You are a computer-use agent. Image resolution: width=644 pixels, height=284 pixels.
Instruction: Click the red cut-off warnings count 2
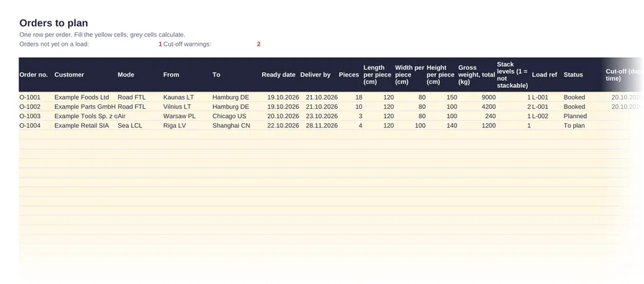(259, 44)
